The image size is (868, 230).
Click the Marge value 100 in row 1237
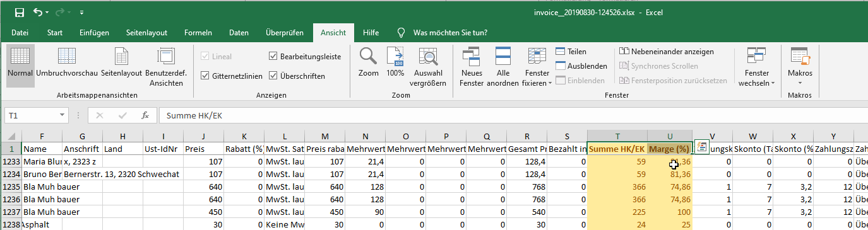coord(669,212)
